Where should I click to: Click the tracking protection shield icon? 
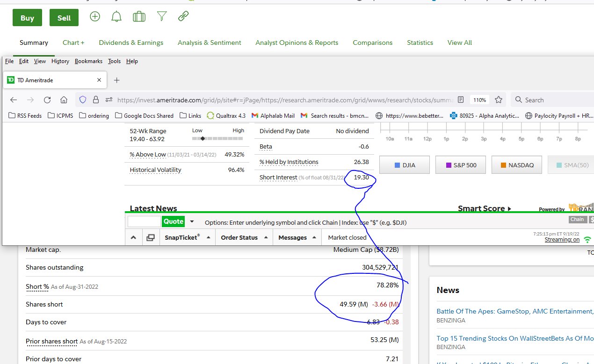click(x=83, y=100)
